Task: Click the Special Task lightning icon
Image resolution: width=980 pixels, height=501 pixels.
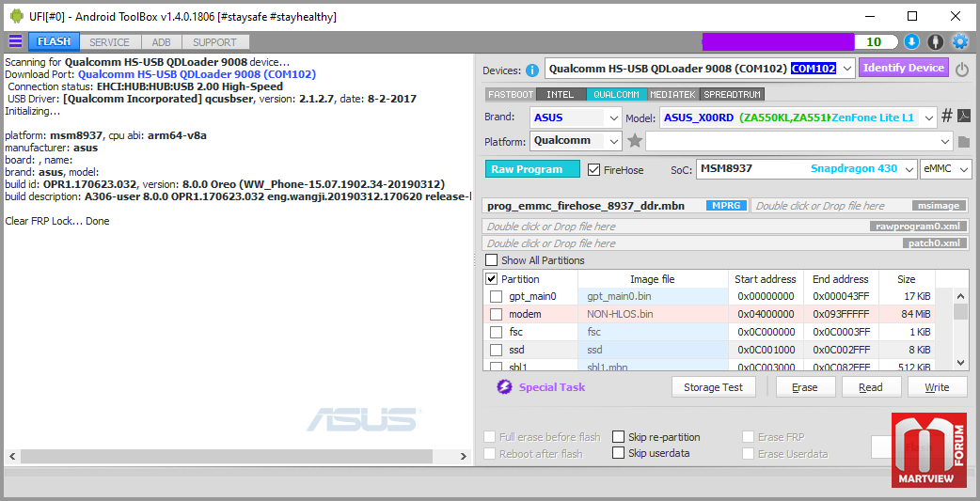Action: tap(504, 387)
